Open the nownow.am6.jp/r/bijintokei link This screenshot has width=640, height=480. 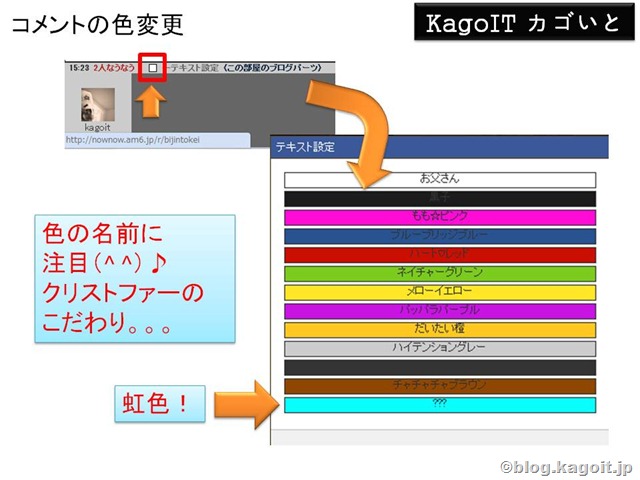(133, 140)
